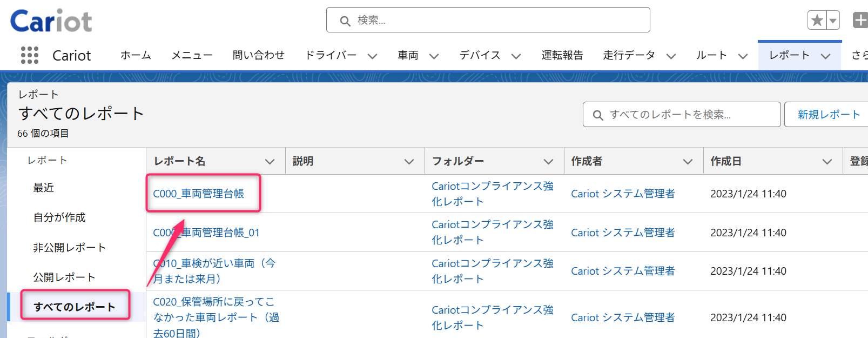The height and width of the screenshot is (338, 868).
Task: Sort by フォルダー column header
Action: pyautogui.click(x=458, y=161)
